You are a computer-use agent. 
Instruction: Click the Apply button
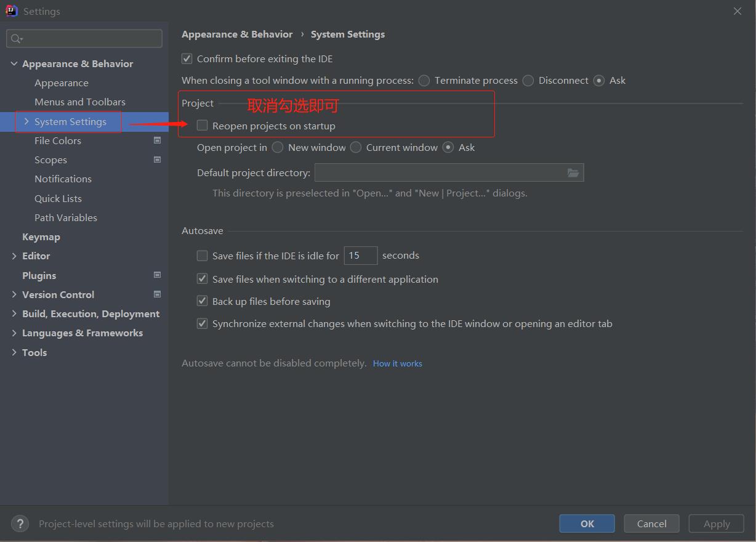point(717,524)
